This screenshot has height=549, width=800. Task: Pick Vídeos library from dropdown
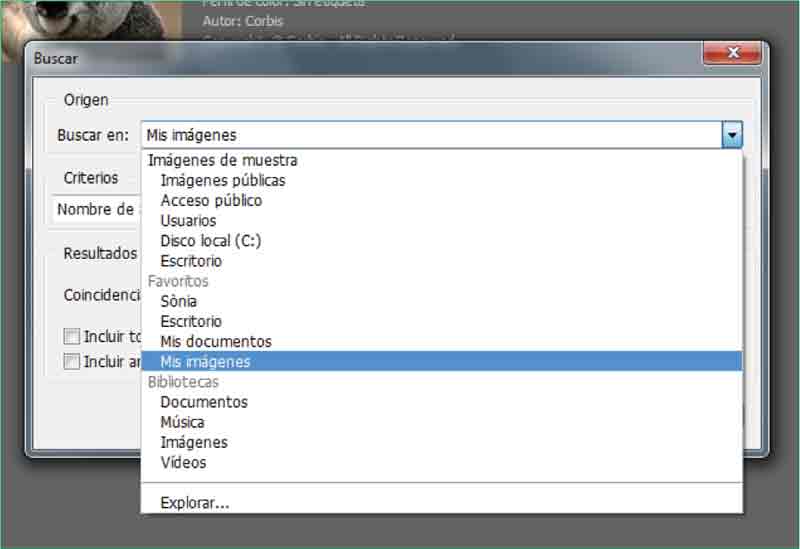coord(183,463)
